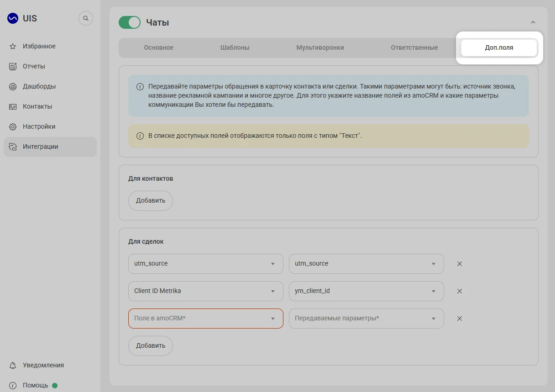555x392 pixels.
Task: Remove the Client ID Metrika row
Action: (460, 291)
